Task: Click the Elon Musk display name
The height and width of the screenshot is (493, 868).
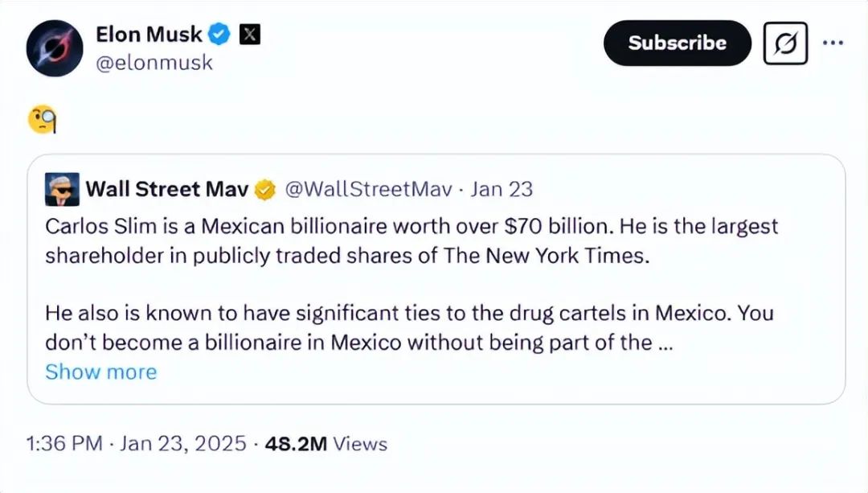Action: (x=149, y=34)
